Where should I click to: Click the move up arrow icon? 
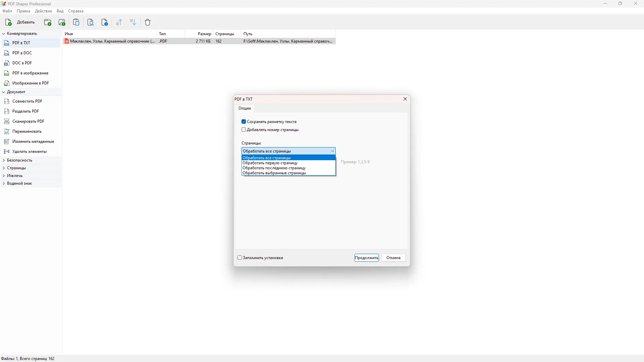click(x=119, y=22)
